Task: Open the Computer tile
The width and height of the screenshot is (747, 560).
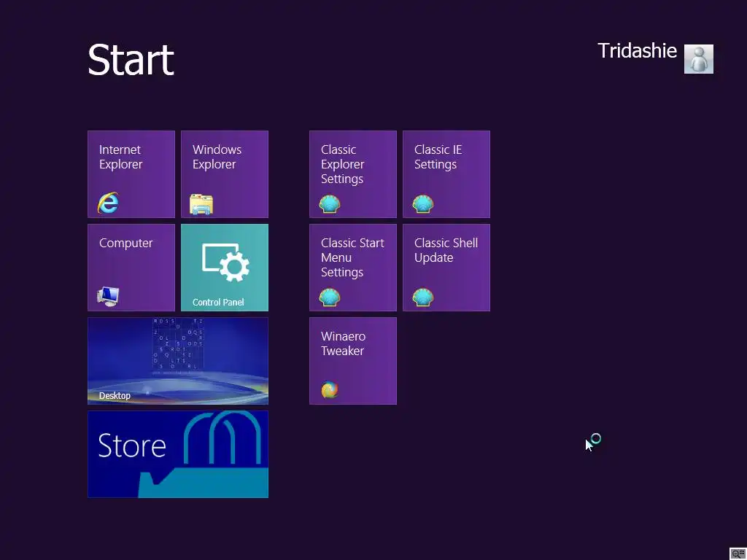Action: click(131, 268)
